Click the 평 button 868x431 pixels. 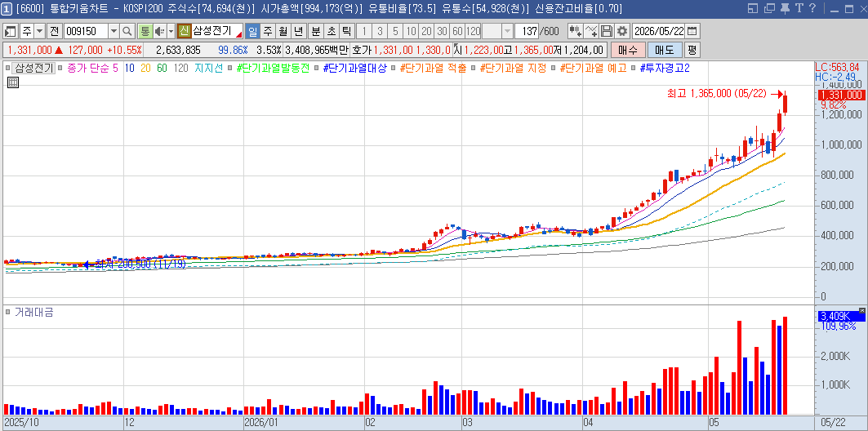(x=692, y=50)
